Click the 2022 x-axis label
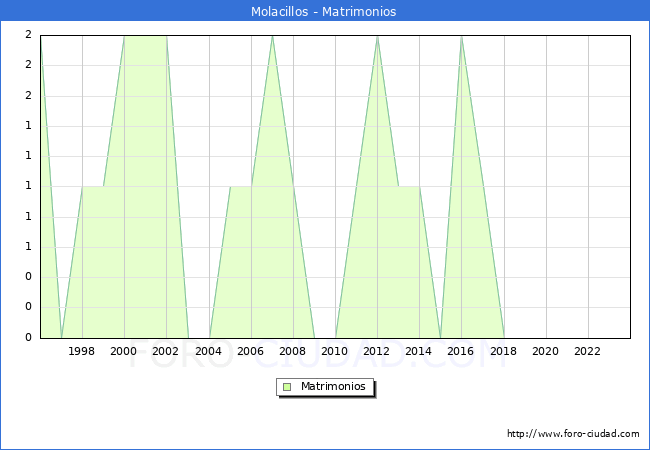 587,351
